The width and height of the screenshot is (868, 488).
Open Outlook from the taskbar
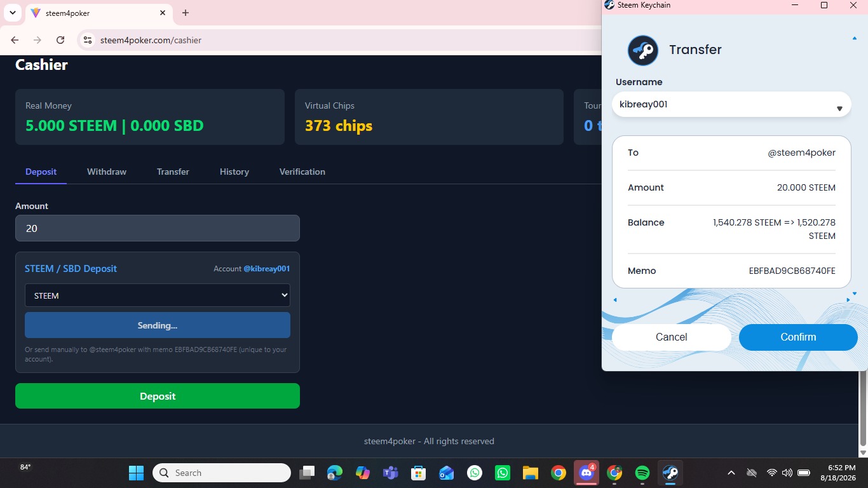tap(446, 473)
